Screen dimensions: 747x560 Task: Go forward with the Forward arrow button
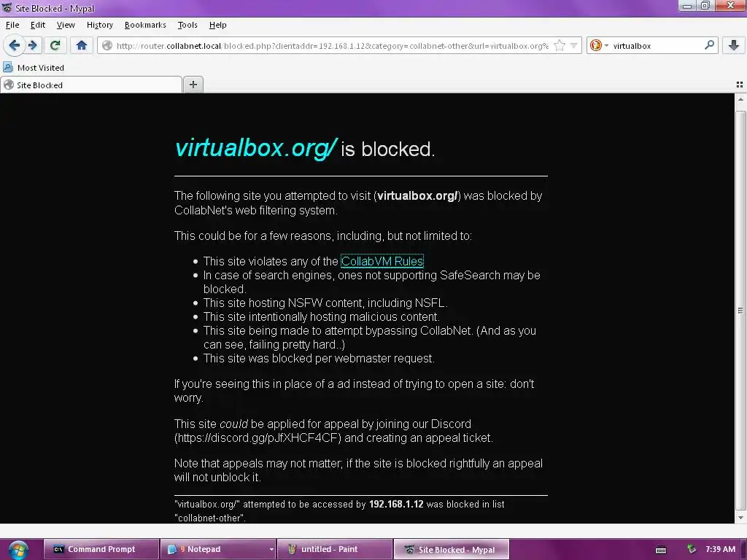(33, 46)
